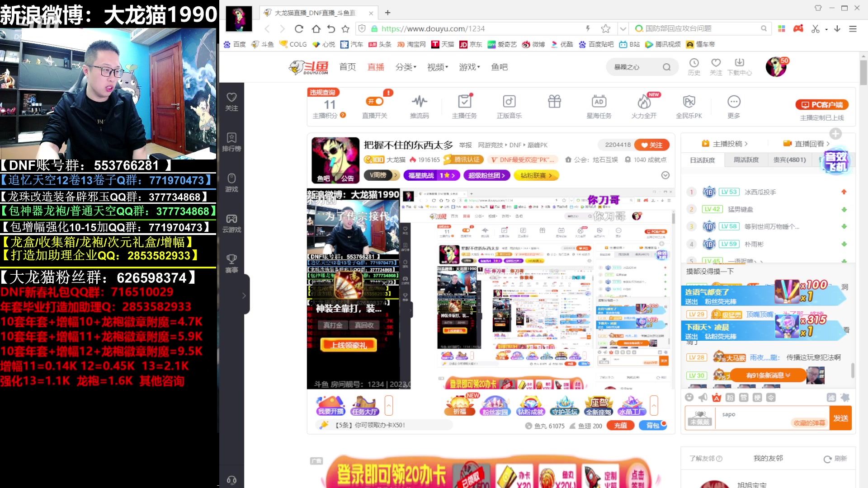The height and width of the screenshot is (488, 868).
Task: Open the 收藏的弹幕 saved danmu chip
Action: click(x=809, y=423)
